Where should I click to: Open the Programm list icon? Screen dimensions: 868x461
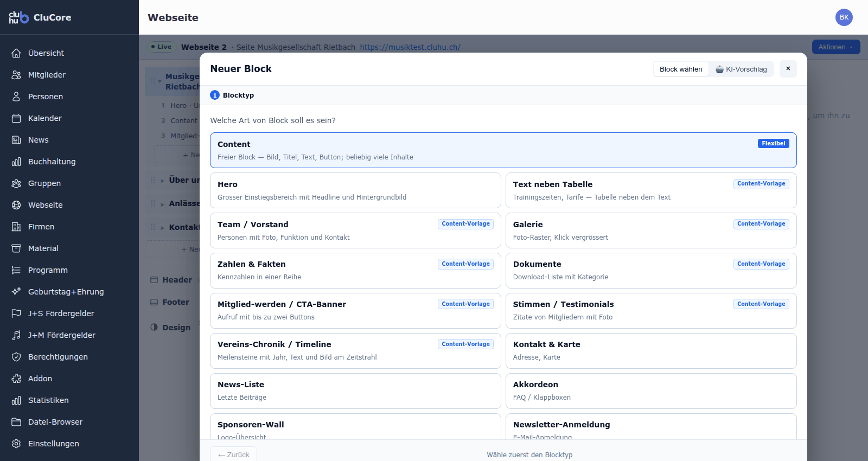click(x=16, y=270)
